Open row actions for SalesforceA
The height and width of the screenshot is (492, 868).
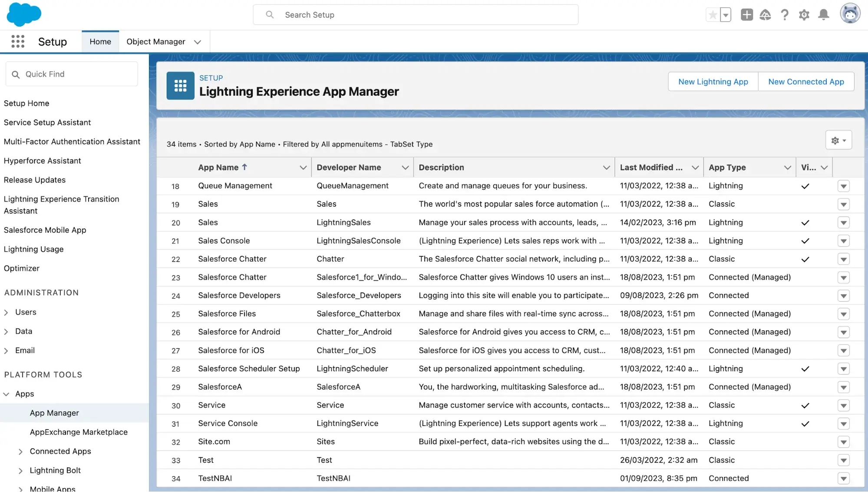click(x=843, y=387)
